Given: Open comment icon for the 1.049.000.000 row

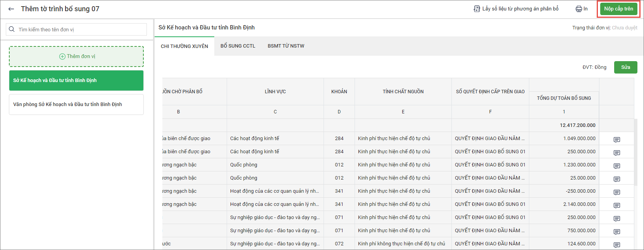Looking at the screenshot, I should pos(616,140).
